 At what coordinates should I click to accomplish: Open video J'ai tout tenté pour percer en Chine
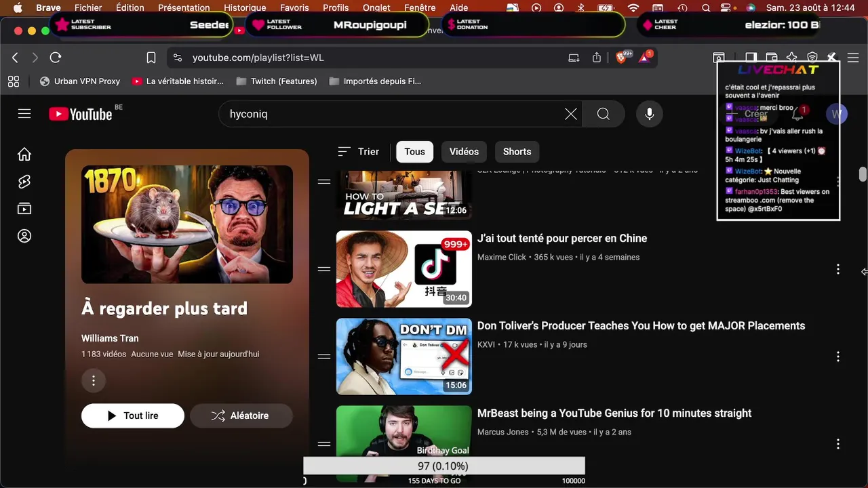tap(562, 239)
